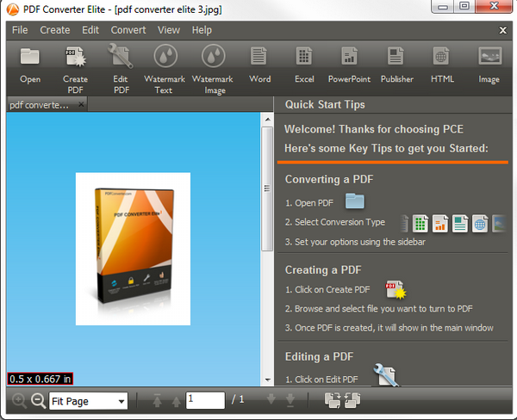Open the View menu

(169, 30)
